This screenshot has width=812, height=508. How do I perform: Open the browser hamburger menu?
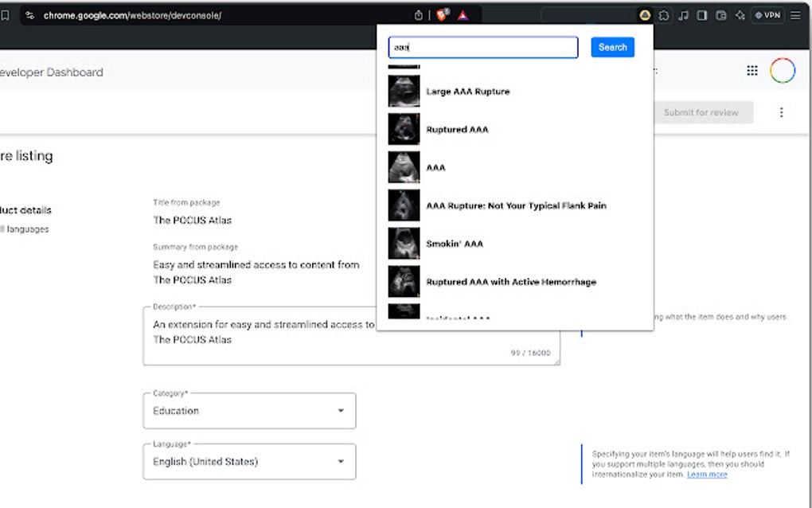tap(794, 15)
